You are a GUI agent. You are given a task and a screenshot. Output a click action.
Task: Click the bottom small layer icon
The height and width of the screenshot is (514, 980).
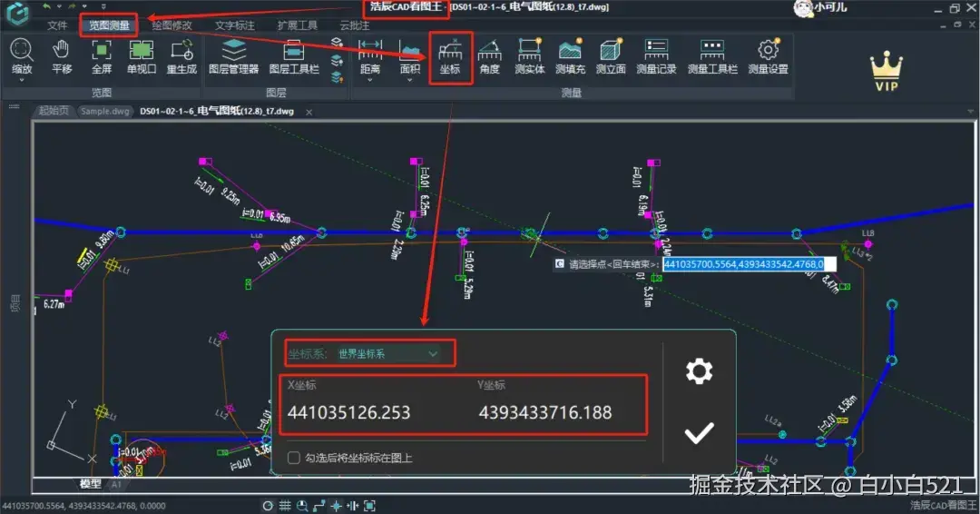(x=337, y=77)
